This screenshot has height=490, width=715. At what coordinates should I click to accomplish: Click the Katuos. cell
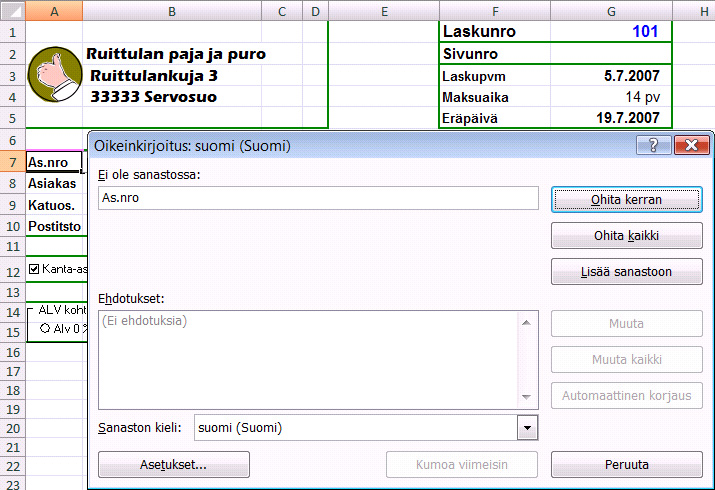pyautogui.click(x=54, y=205)
